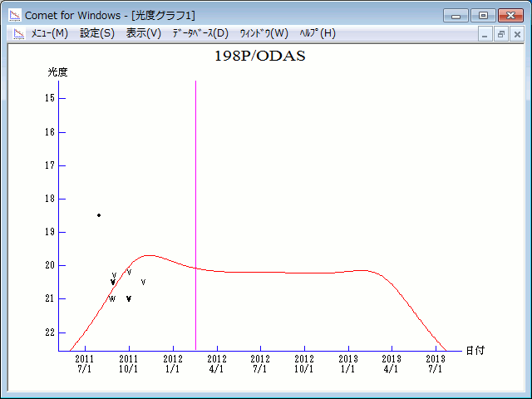532x399 pixels.
Task: Click the vertical date marker line on graph
Action: (195, 208)
